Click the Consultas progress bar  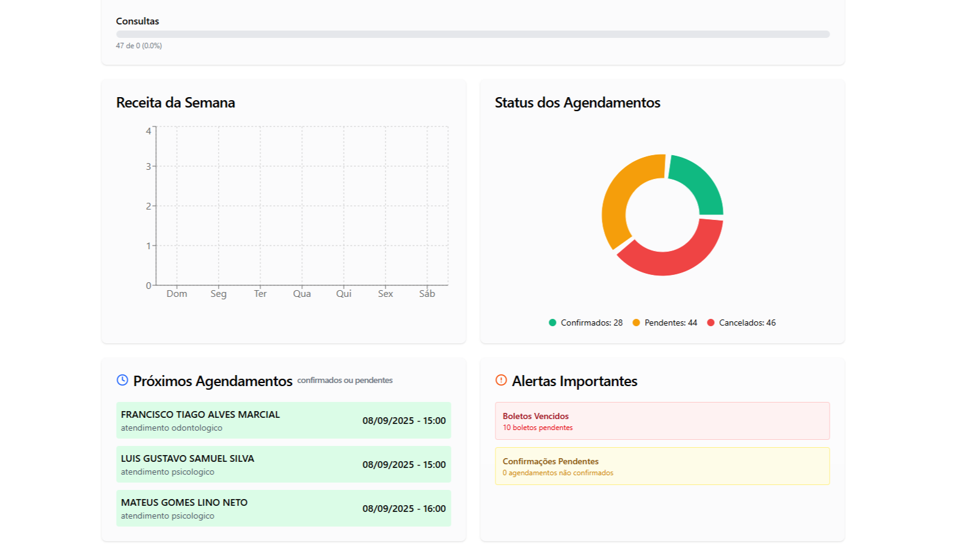(472, 34)
